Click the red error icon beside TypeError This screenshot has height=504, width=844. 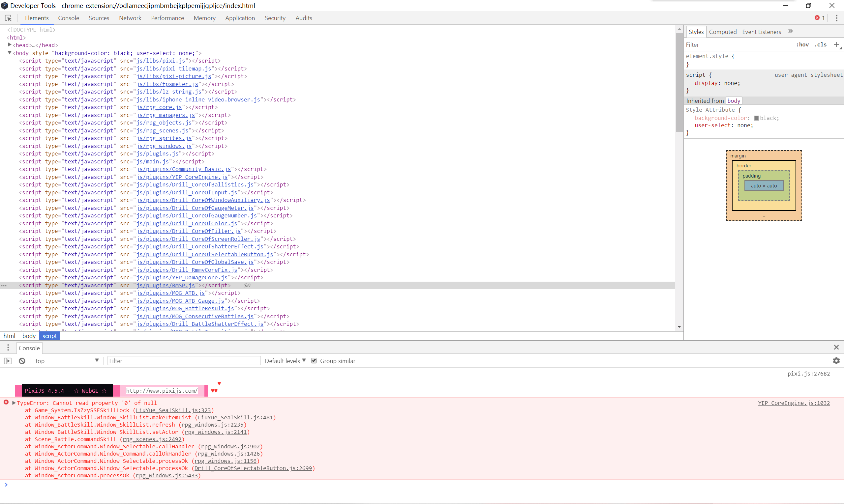tap(6, 402)
